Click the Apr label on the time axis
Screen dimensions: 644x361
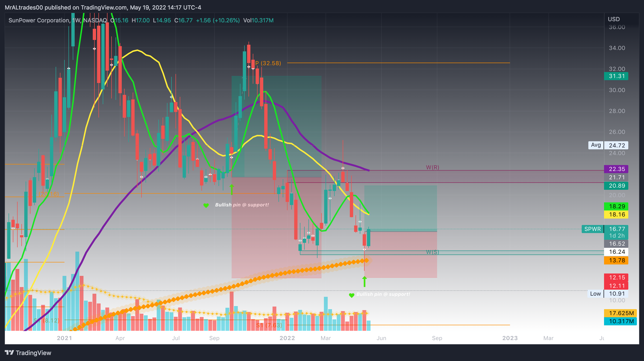click(x=120, y=338)
